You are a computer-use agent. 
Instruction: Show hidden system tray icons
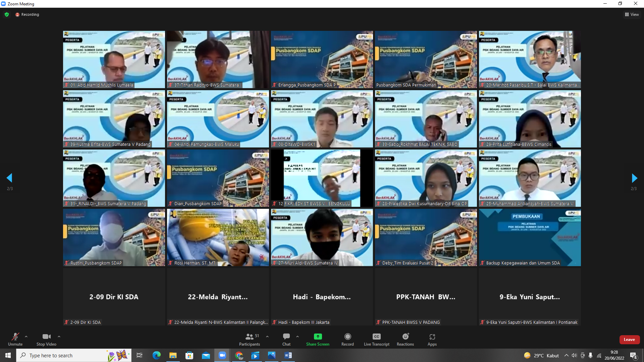click(x=566, y=355)
